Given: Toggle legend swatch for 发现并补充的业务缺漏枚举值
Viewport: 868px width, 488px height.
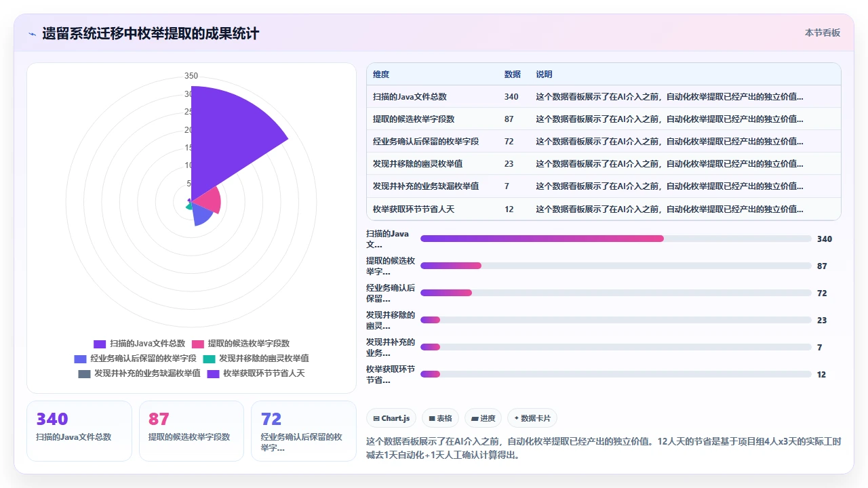Looking at the screenshot, I should (x=84, y=373).
